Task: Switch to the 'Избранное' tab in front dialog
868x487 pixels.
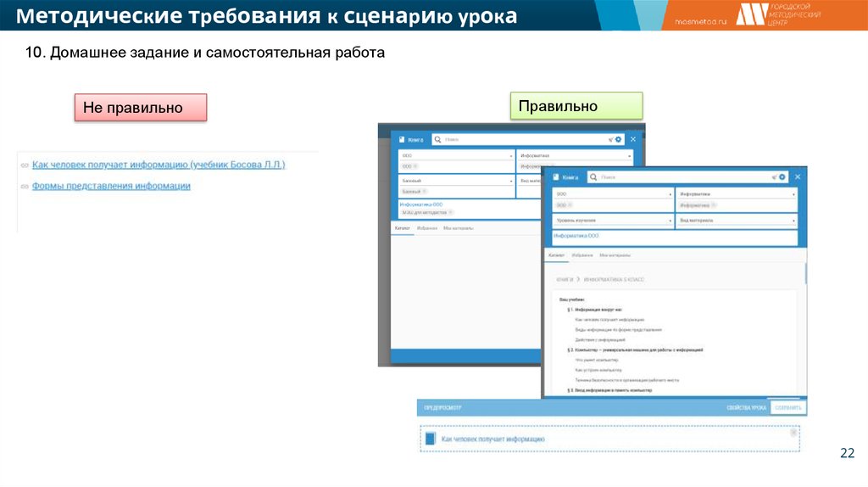Action: tap(581, 255)
